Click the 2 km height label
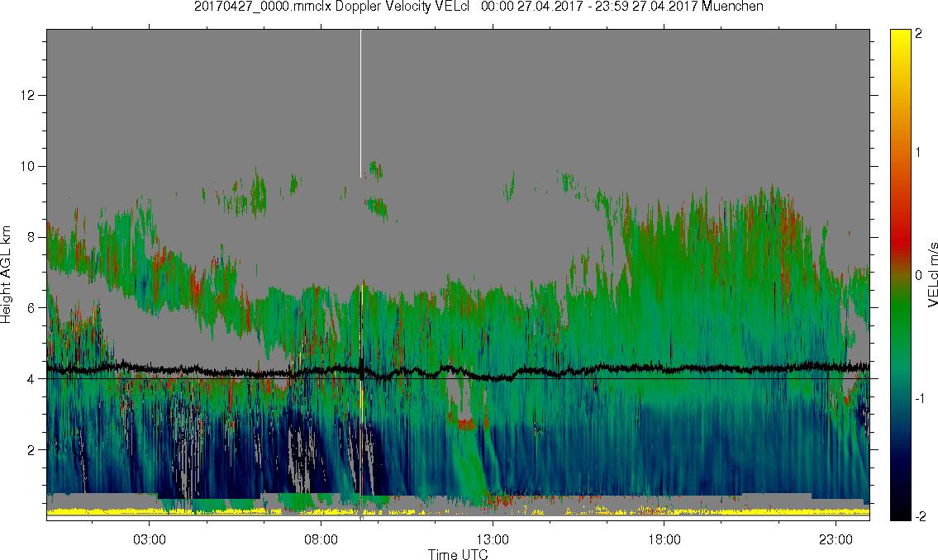This screenshot has height=560, width=938. (x=31, y=450)
